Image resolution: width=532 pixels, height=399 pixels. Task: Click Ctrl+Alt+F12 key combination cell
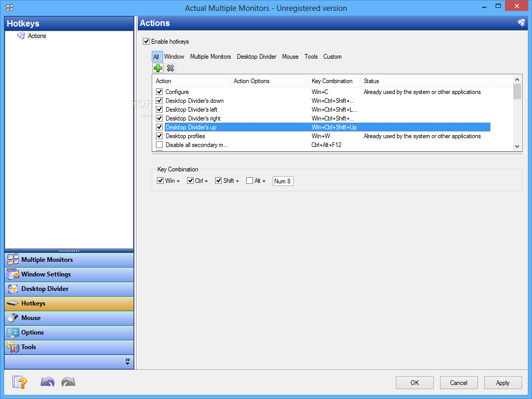tap(326, 145)
